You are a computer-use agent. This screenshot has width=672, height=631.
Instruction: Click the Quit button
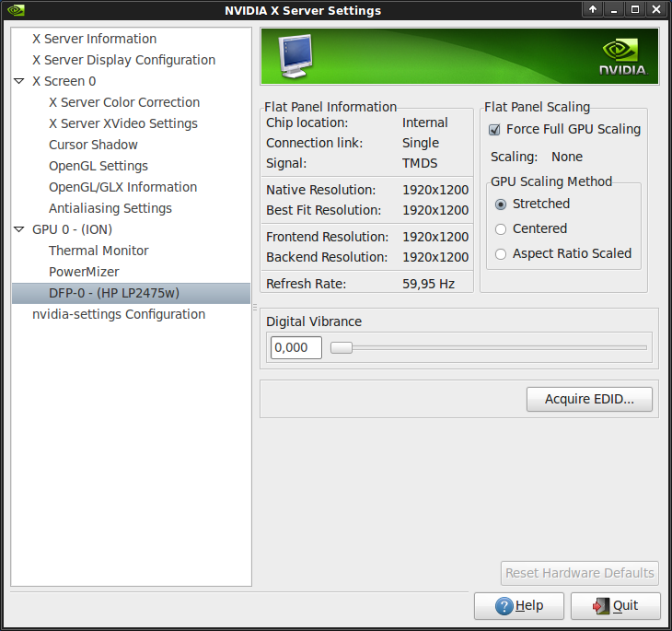(616, 606)
